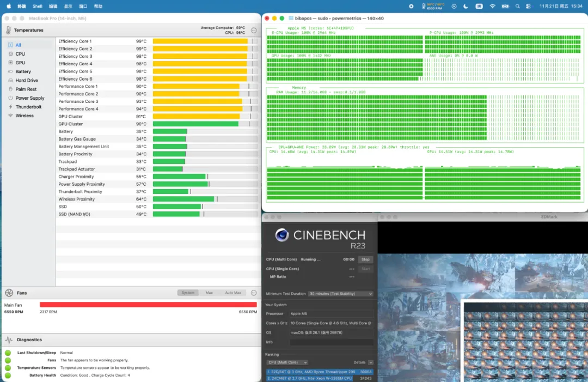
Task: Select the Intel Xeon W-3265M ranking entry
Action: point(320,379)
